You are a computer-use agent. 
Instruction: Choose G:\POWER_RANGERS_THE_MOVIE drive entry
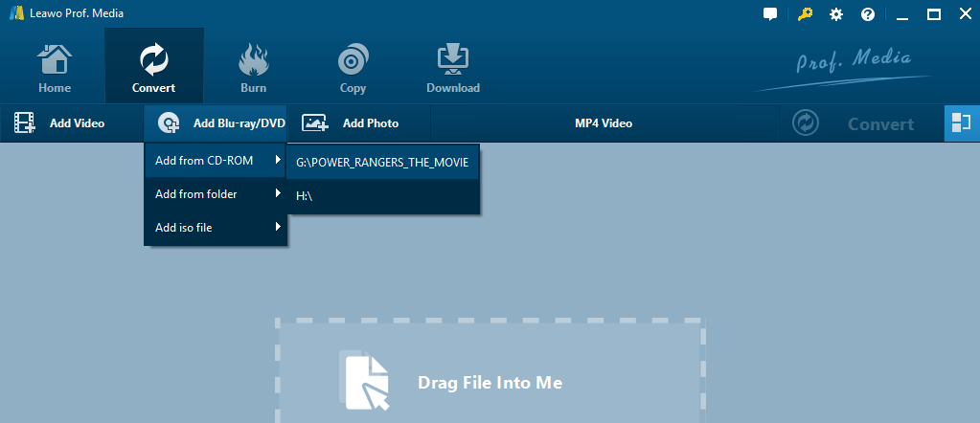[382, 162]
